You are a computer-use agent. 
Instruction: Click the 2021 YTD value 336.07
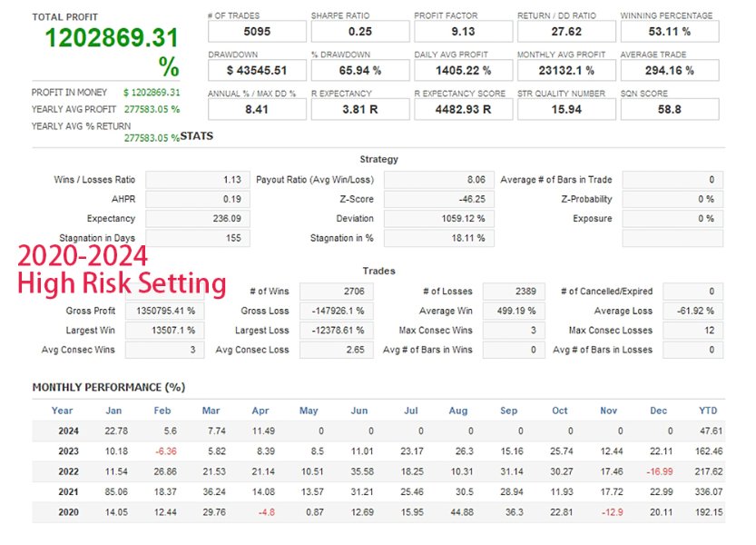pyautogui.click(x=709, y=491)
